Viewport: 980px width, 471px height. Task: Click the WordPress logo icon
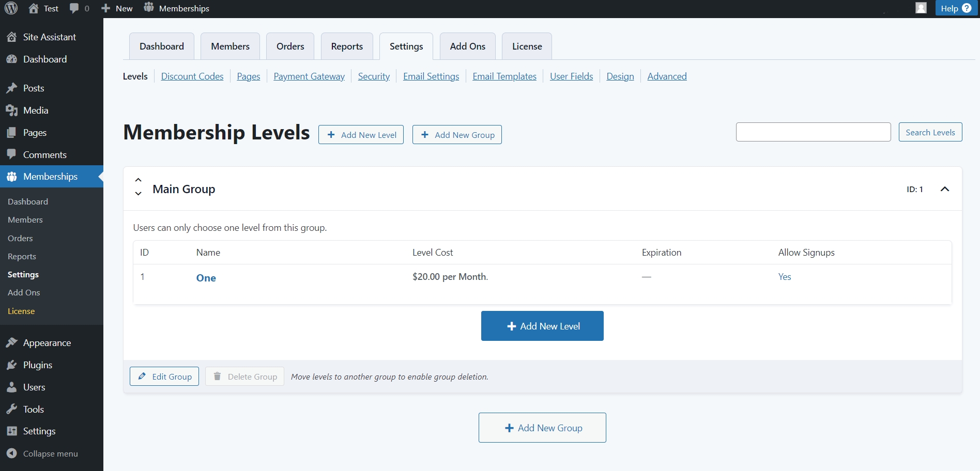[x=11, y=8]
